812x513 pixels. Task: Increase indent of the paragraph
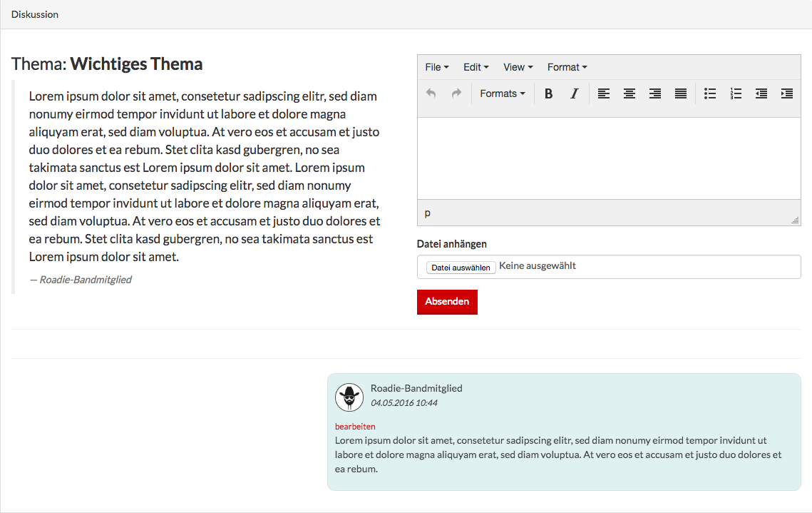pyautogui.click(x=787, y=93)
